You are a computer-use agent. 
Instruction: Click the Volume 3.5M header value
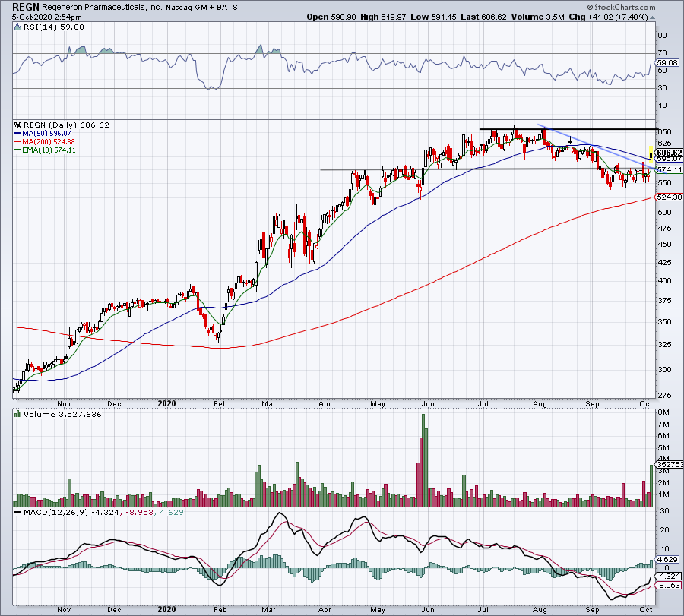tap(538, 17)
